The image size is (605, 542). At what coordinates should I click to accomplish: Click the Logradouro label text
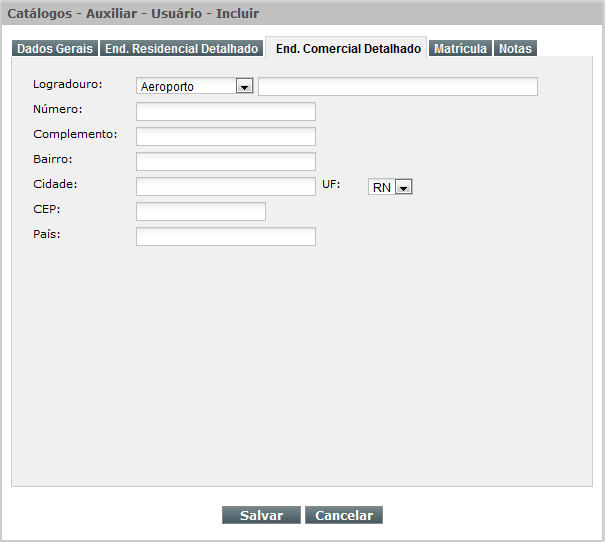point(68,84)
